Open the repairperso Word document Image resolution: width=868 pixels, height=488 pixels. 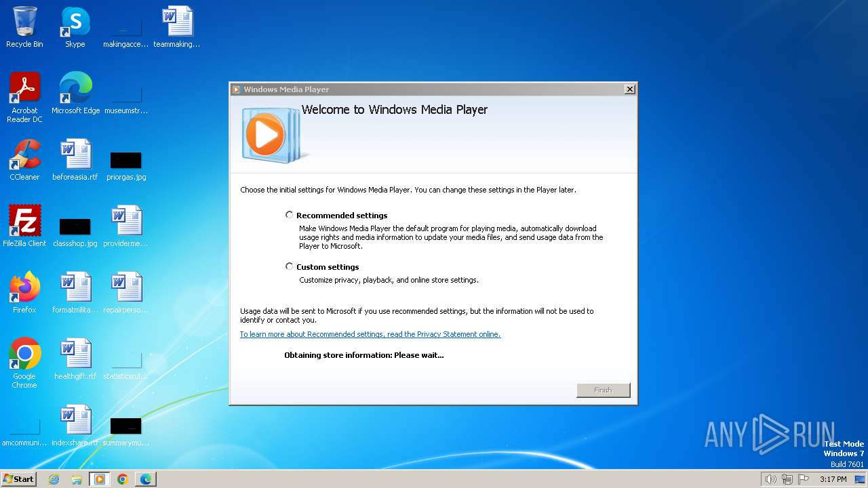click(126, 293)
